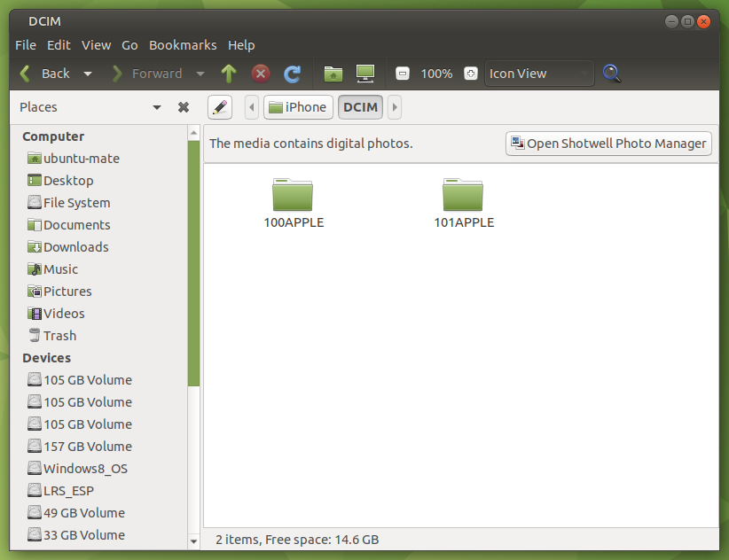The width and height of the screenshot is (729, 560).
Task: Open the File menu
Action: point(26,45)
